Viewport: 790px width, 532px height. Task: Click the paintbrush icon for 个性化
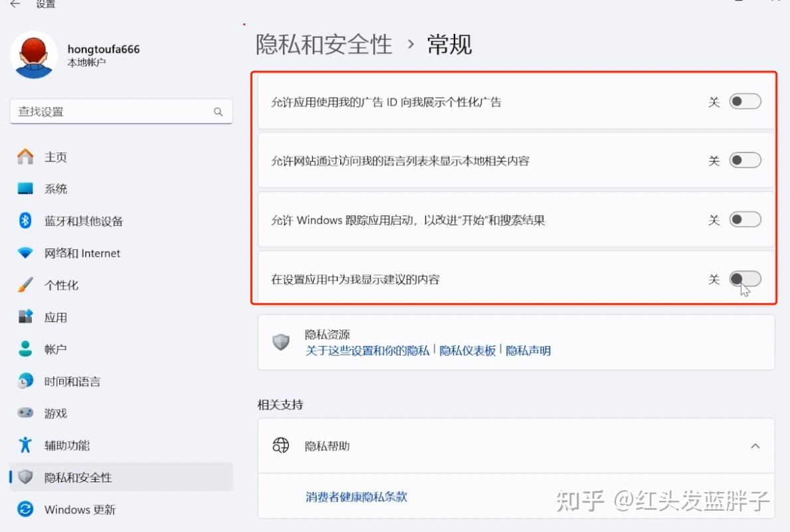coord(25,285)
